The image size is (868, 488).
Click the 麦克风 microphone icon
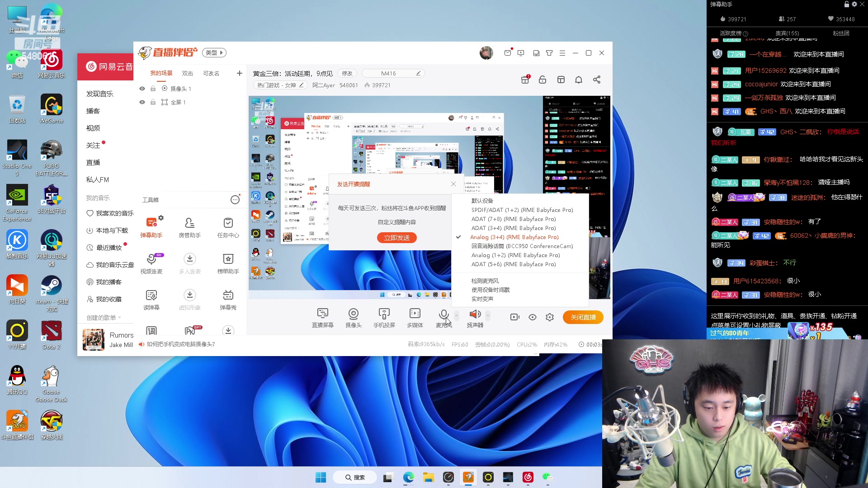[443, 315]
